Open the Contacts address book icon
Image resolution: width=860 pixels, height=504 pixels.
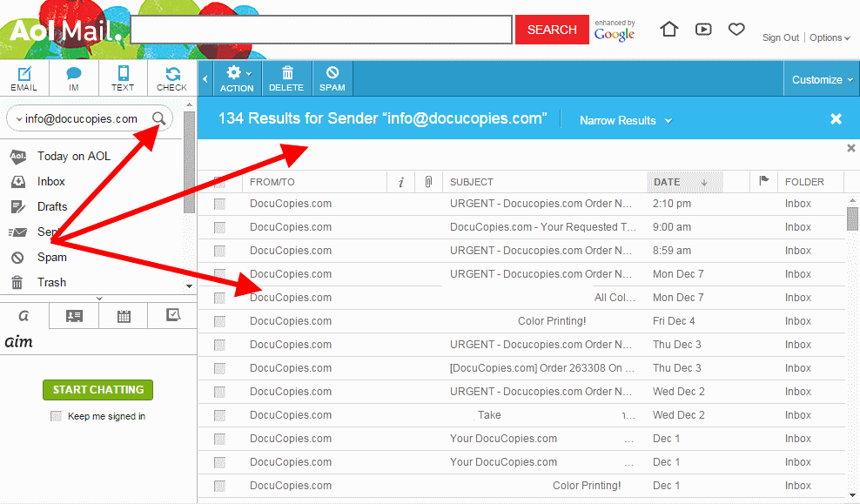(73, 315)
